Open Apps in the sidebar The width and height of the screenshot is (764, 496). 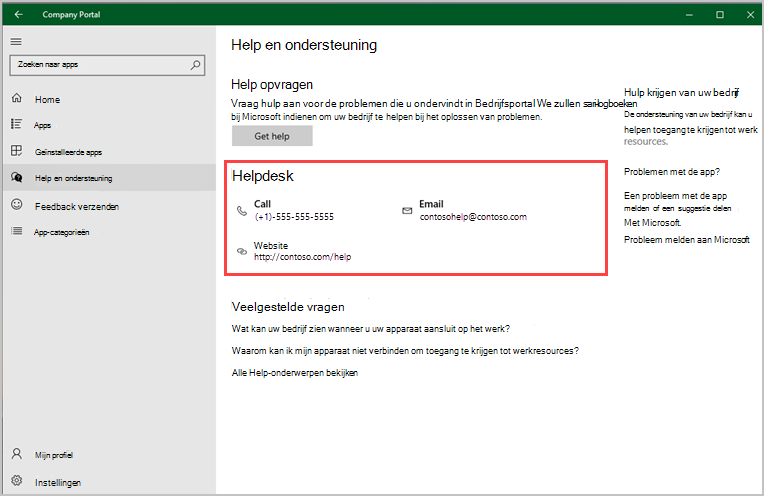point(109,125)
